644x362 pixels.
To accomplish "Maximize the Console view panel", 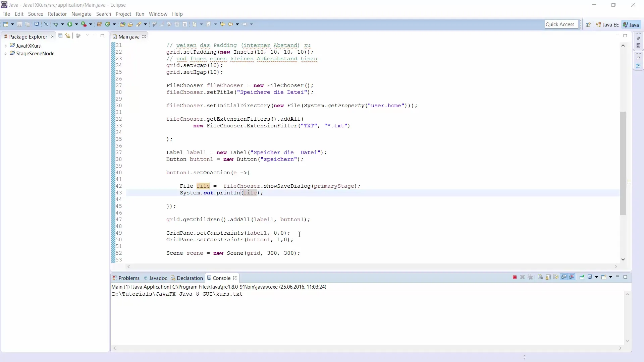I will click(x=625, y=277).
